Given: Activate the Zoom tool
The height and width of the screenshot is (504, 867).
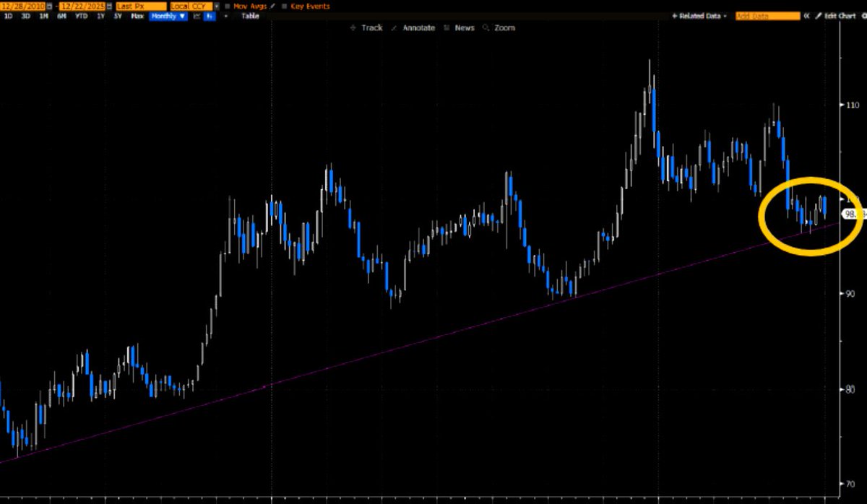Looking at the screenshot, I should (x=499, y=27).
